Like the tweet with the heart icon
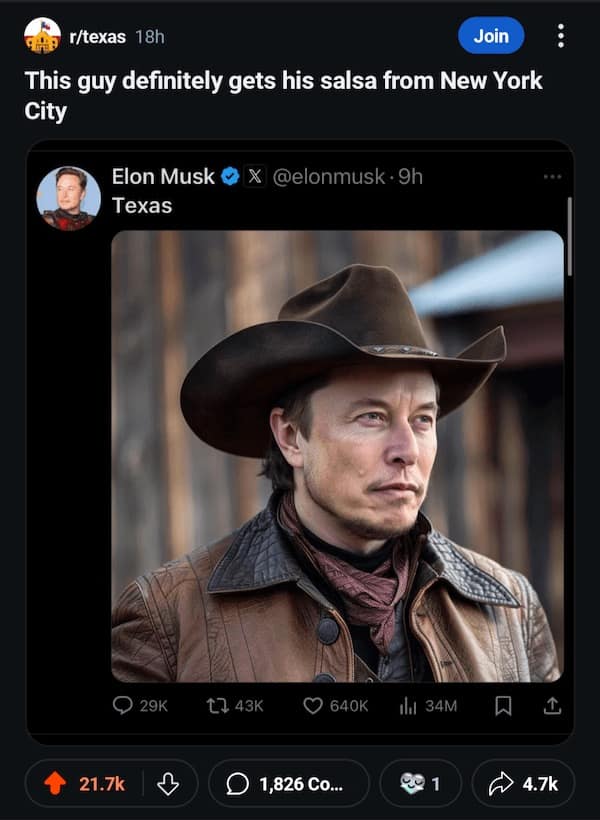 (315, 705)
